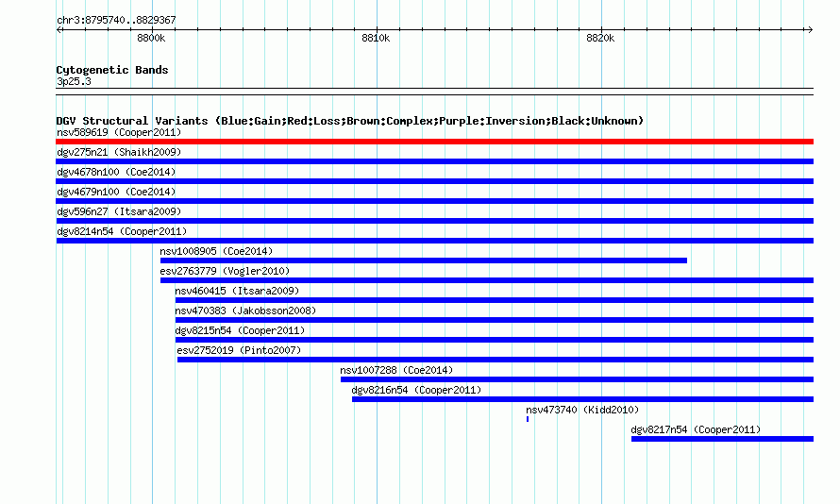Open nsv470383 (Jakobsson2008) label
Image resolution: width=840 pixels, height=504 pixels.
245,311
